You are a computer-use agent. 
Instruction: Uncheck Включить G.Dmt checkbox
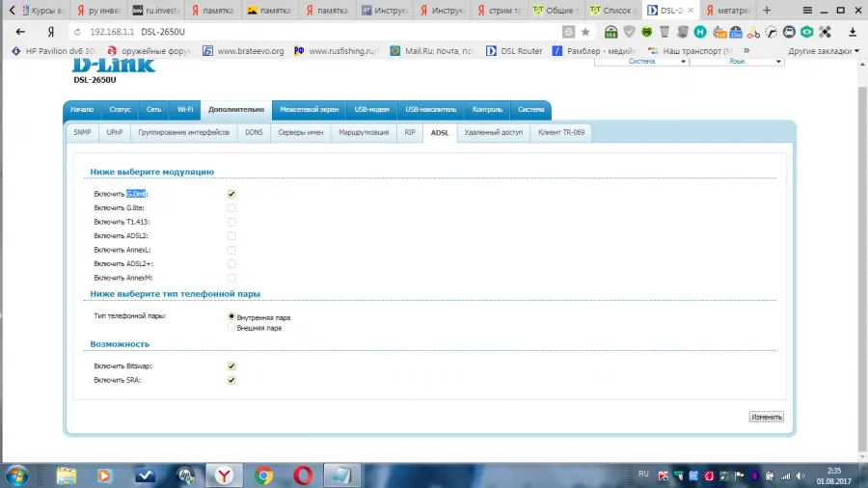[231, 194]
